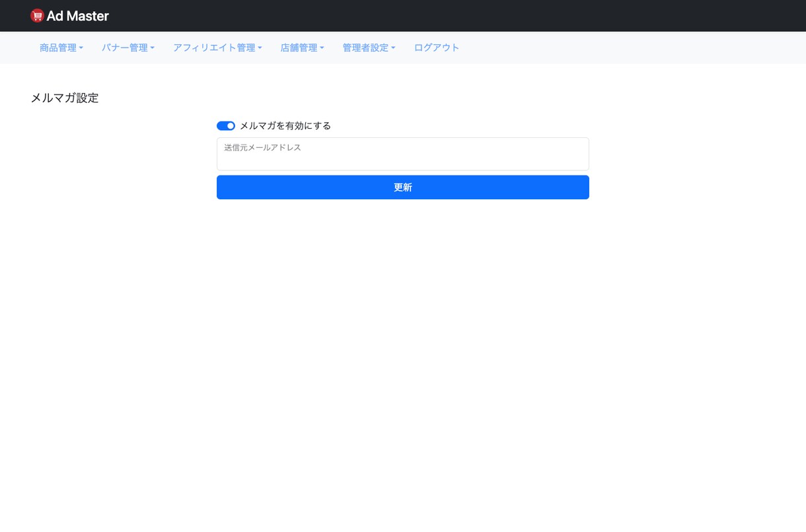Expand the 店舗管理 menu
This screenshot has height=532, width=806.
tap(302, 48)
